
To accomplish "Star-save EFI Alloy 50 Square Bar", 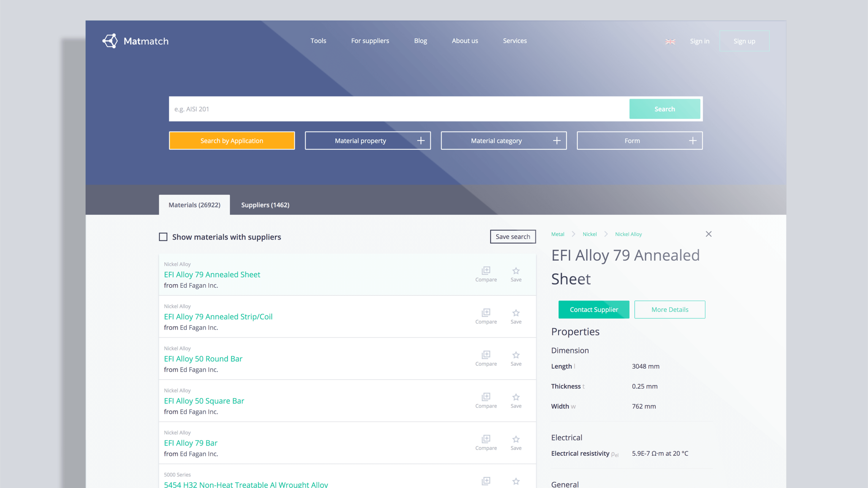I will point(516,401).
